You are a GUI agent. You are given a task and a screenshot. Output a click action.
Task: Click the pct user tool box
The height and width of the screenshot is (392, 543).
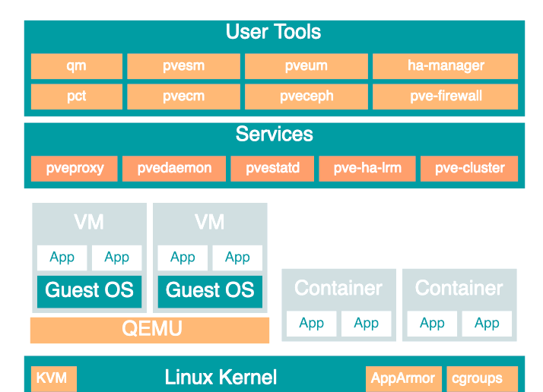coord(77,96)
